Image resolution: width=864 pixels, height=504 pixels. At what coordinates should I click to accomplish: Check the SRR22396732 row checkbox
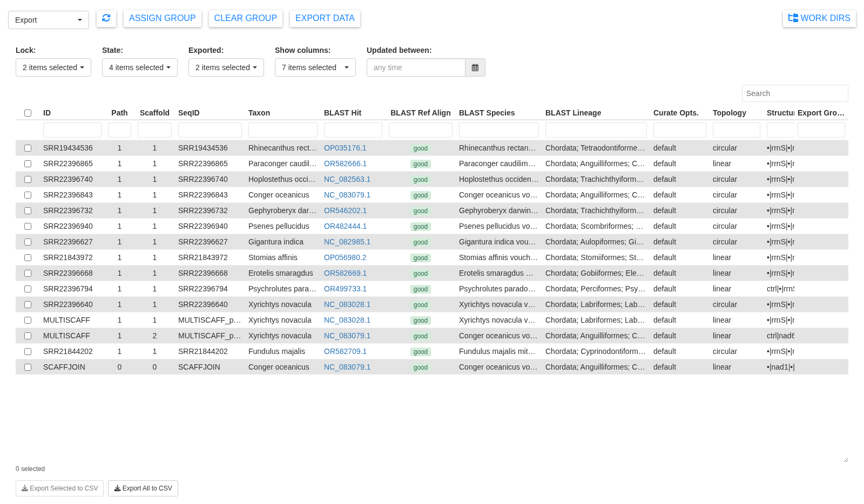coord(28,210)
